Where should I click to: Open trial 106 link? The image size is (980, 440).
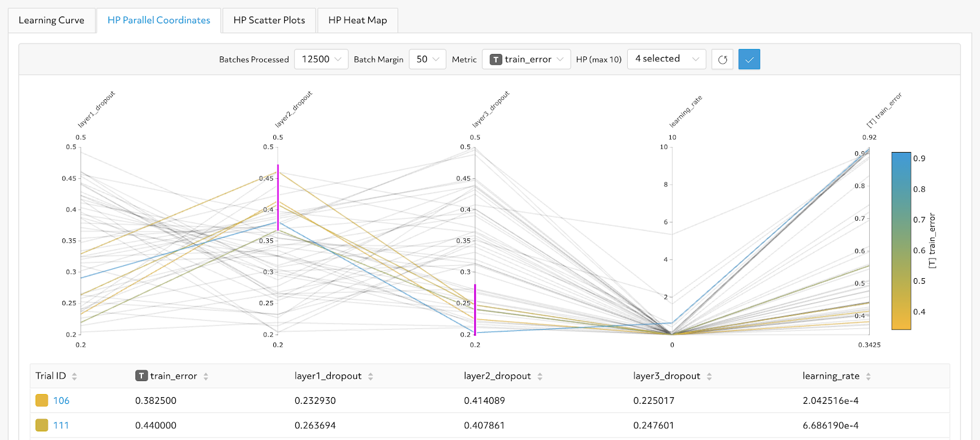tap(61, 401)
